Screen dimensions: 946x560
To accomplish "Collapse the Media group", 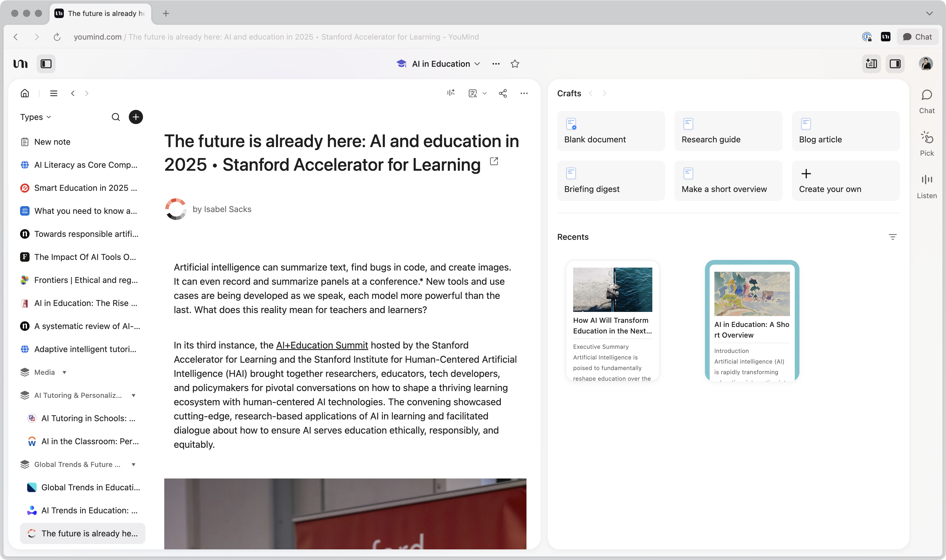I will point(64,372).
